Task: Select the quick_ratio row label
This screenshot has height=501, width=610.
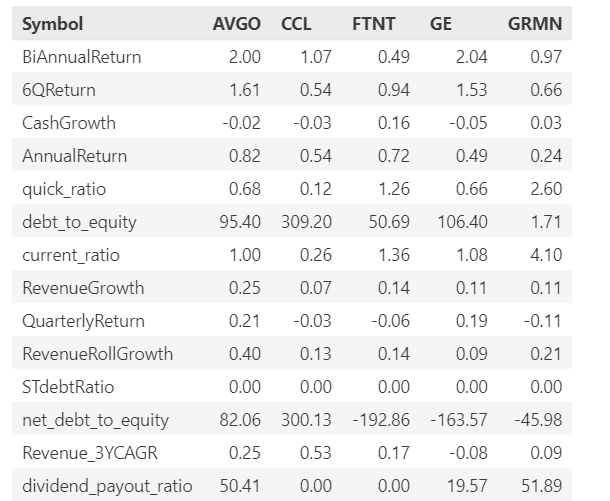Action: coord(64,189)
